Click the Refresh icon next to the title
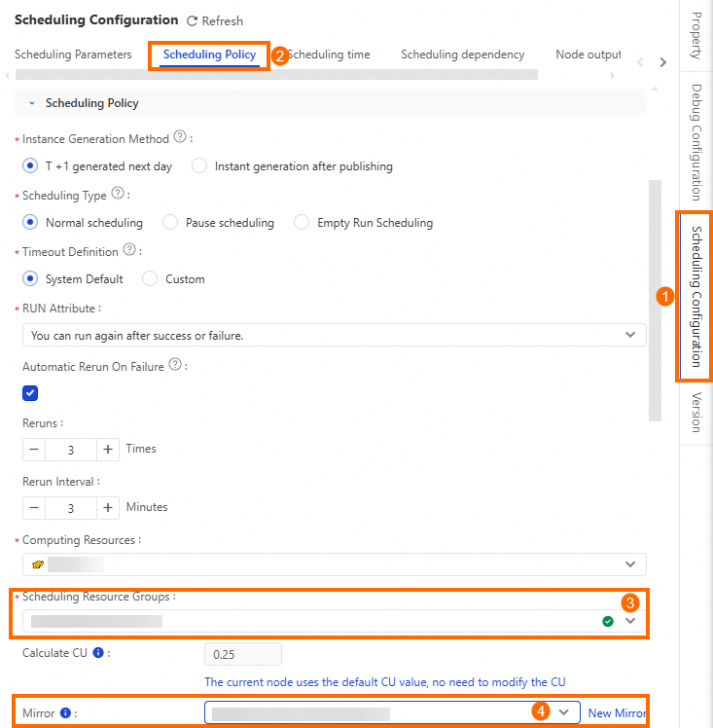Screen dimensions: 713x728 (x=193, y=20)
